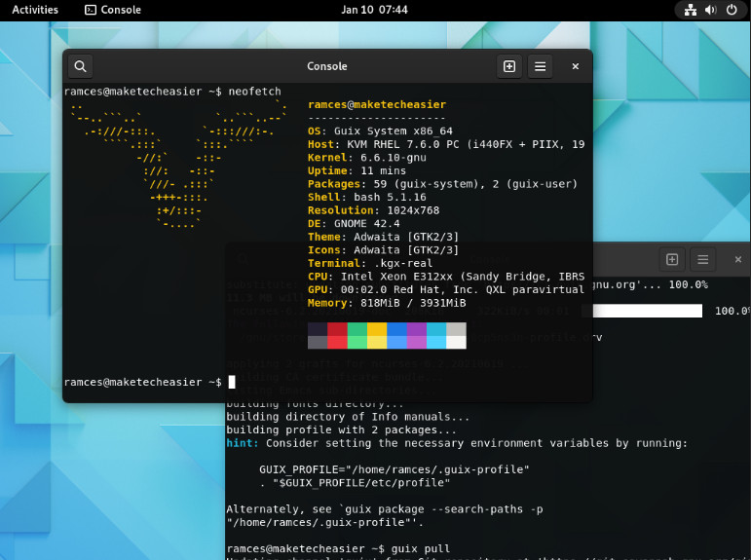Click the network status icon
Image resolution: width=751 pixels, height=560 pixels.
[x=691, y=10]
